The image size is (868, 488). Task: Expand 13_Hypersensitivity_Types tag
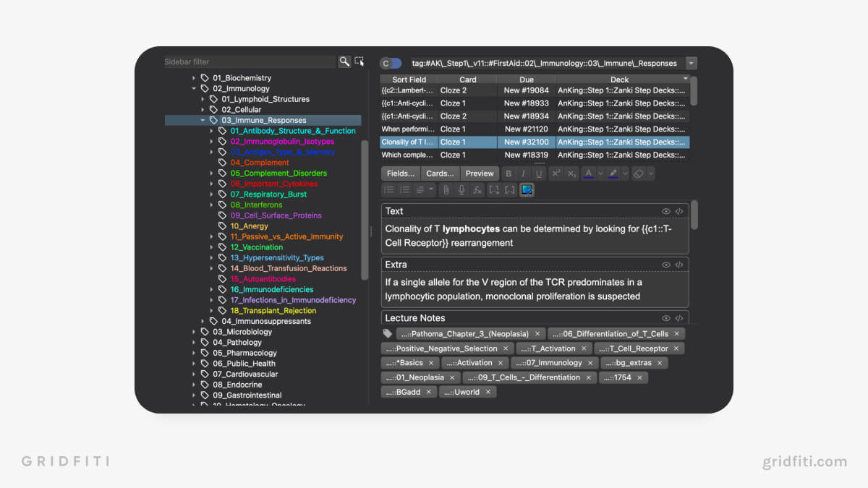212,258
